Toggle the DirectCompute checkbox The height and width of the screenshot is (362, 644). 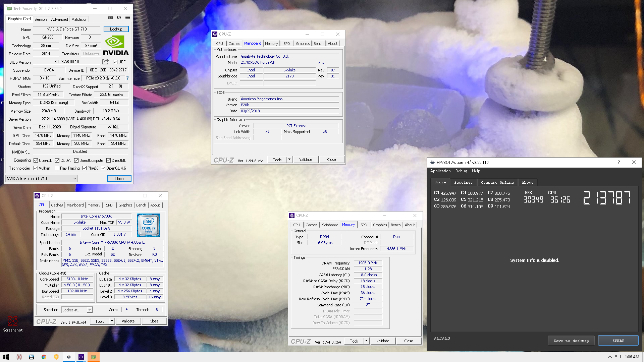(76, 160)
